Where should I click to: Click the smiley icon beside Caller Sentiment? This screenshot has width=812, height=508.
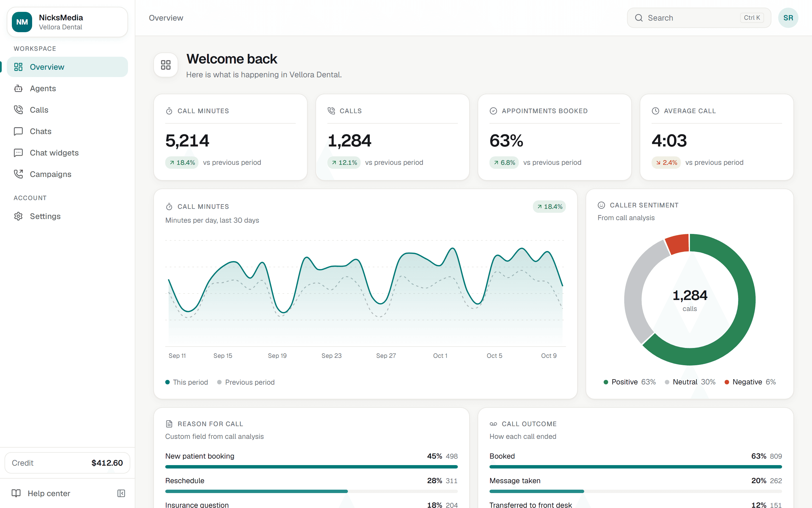(601, 205)
